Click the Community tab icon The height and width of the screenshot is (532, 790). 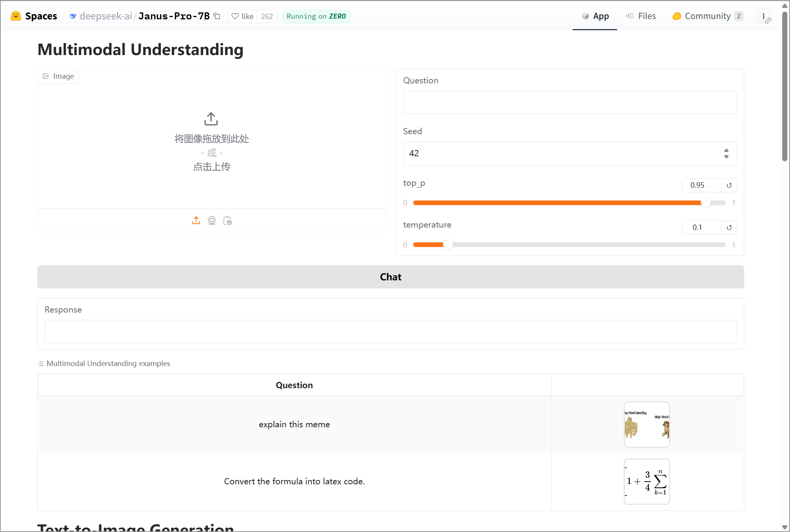[x=677, y=16]
